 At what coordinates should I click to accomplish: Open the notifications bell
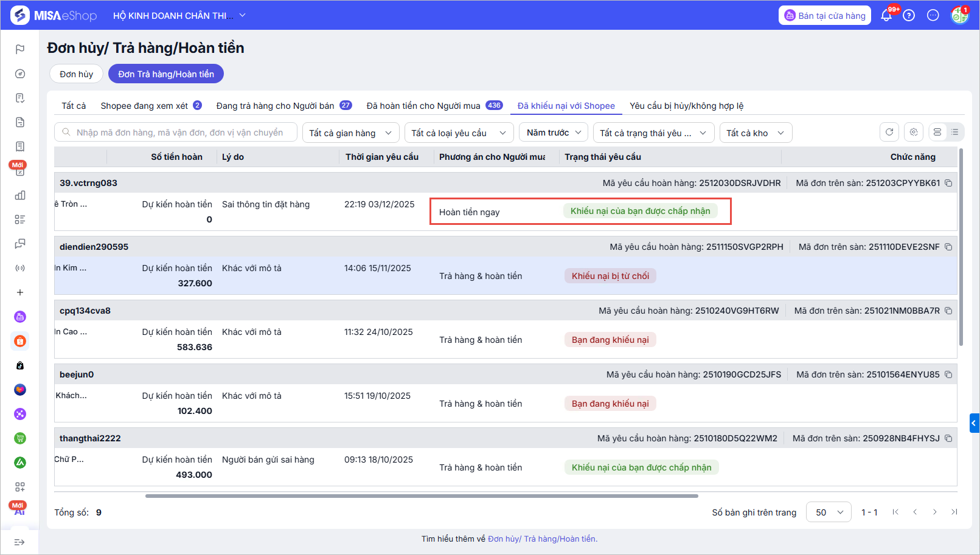886,16
